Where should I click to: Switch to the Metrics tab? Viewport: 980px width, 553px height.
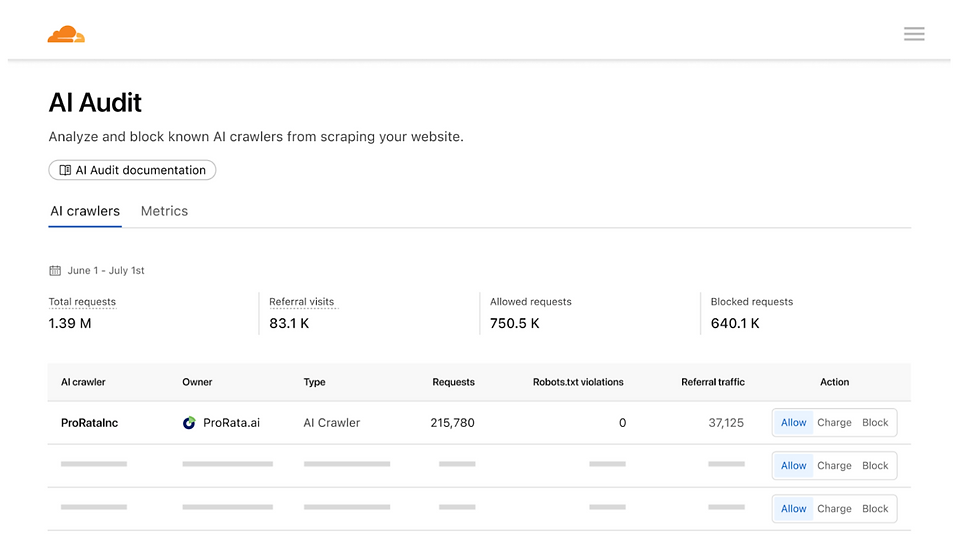pos(164,211)
